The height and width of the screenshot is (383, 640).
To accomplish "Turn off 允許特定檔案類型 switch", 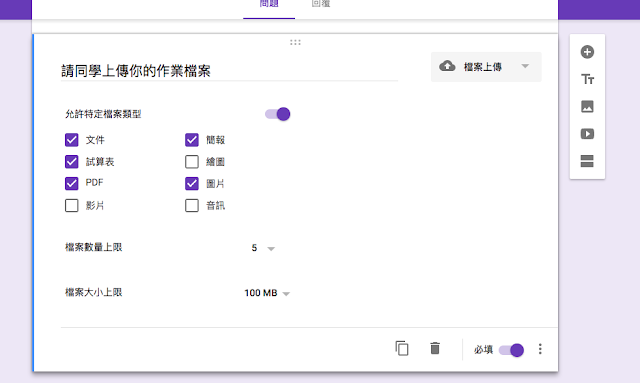I will pyautogui.click(x=278, y=114).
